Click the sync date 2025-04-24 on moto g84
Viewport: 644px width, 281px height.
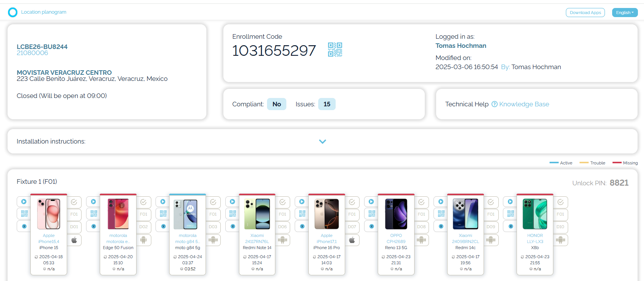190,257
